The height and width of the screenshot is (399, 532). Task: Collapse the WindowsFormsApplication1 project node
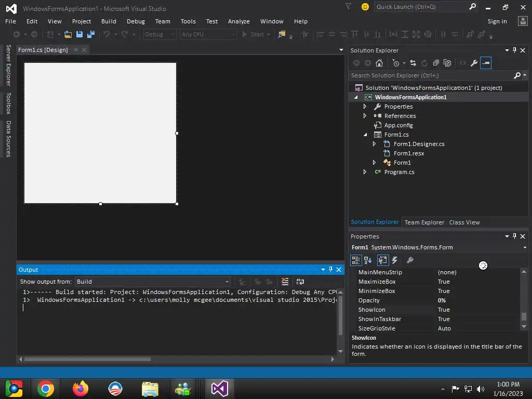[356, 97]
